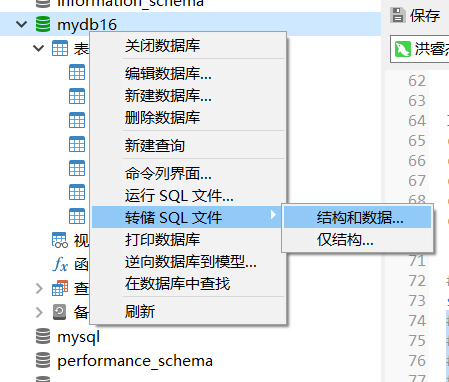The width and height of the screenshot is (449, 382).
Task: Choose 刷新 from the context menu
Action: tap(188, 311)
